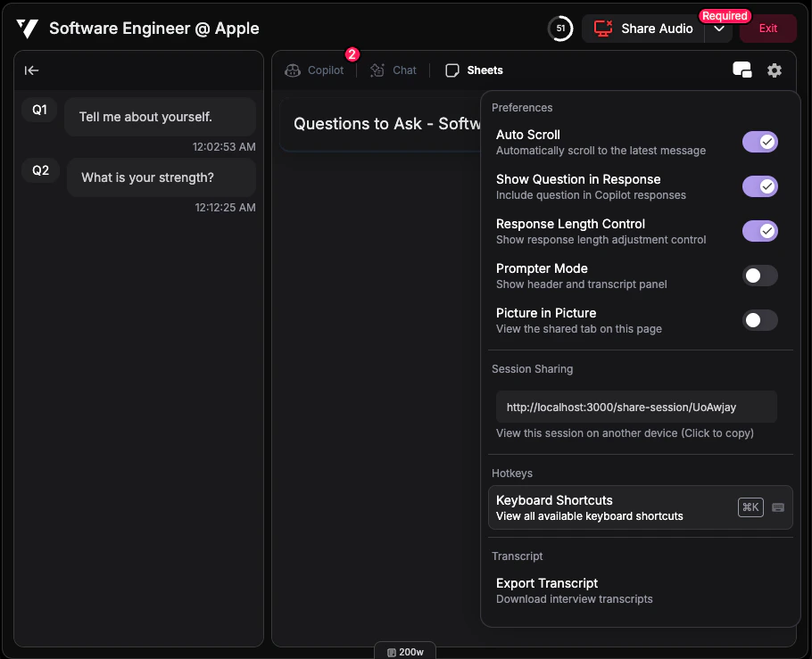This screenshot has width=812, height=659.
Task: Click the app logo in the header
Action: 27,29
